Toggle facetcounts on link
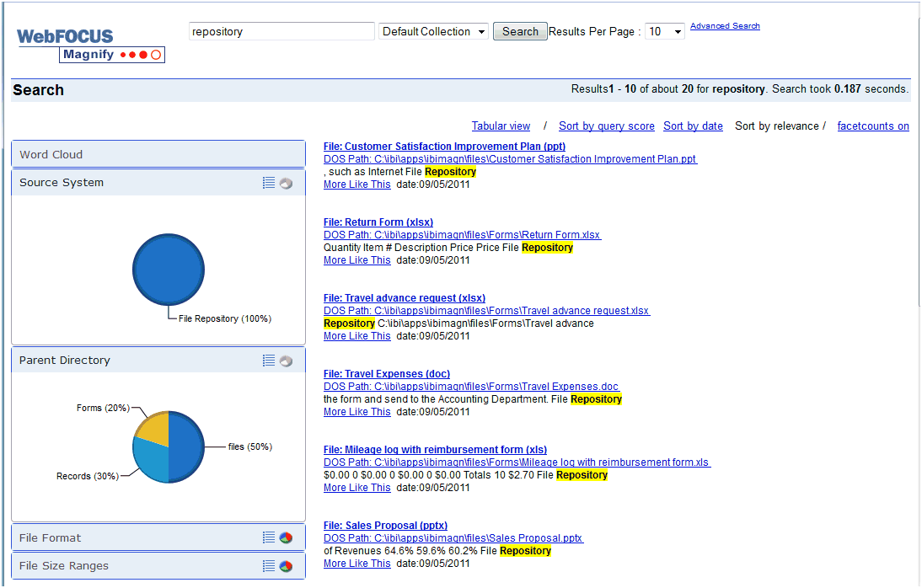Viewport: 922px width, 588px height. coord(872,126)
